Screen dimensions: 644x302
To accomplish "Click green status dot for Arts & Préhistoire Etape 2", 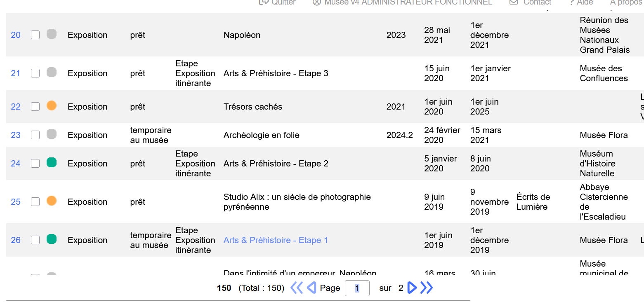I will pyautogui.click(x=52, y=163).
